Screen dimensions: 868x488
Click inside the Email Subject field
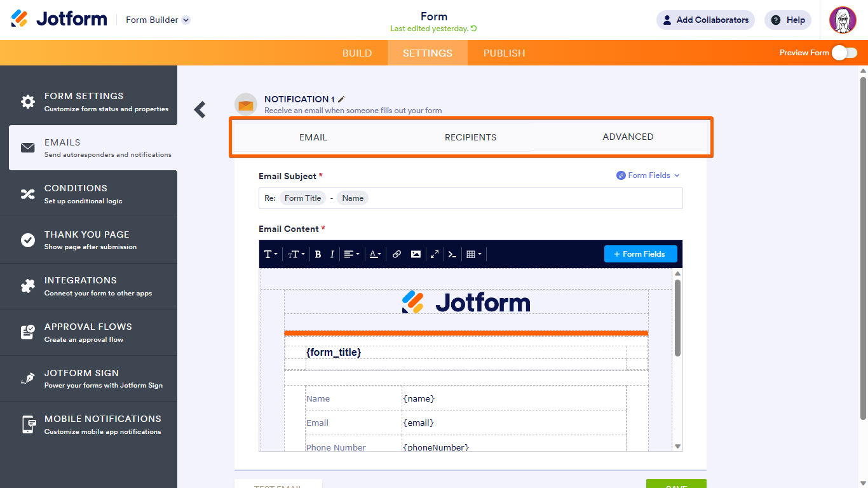pyautogui.click(x=471, y=198)
